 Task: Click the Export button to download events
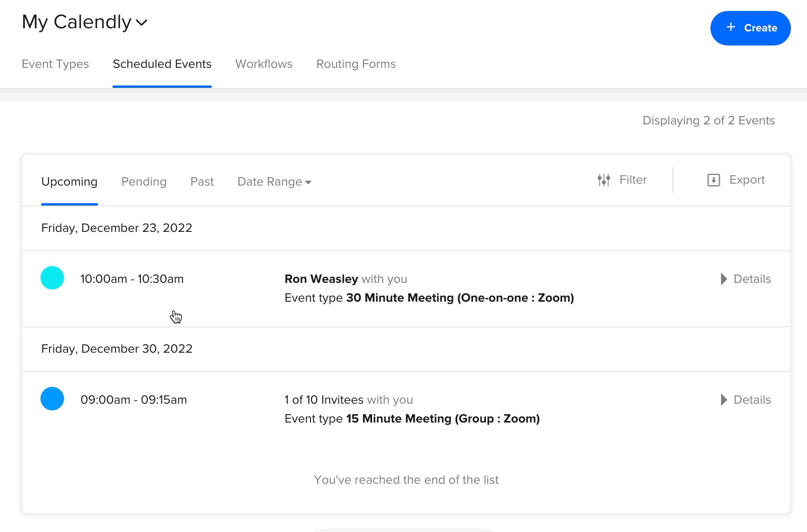click(736, 180)
